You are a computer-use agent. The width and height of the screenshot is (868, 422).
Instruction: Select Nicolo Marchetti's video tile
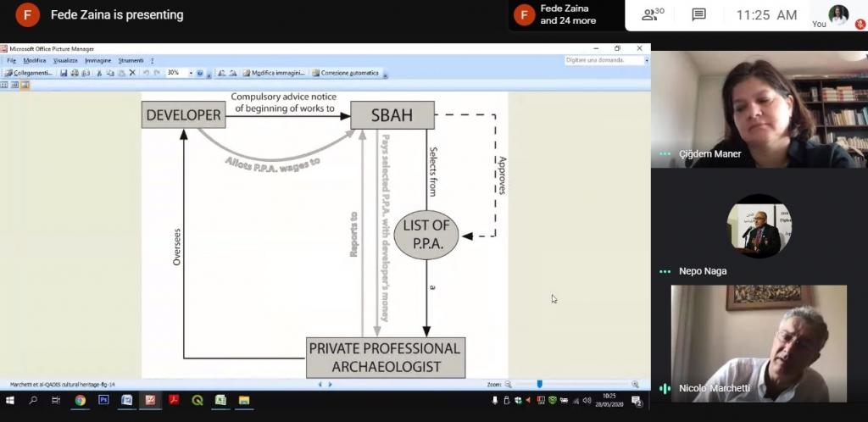tap(759, 343)
